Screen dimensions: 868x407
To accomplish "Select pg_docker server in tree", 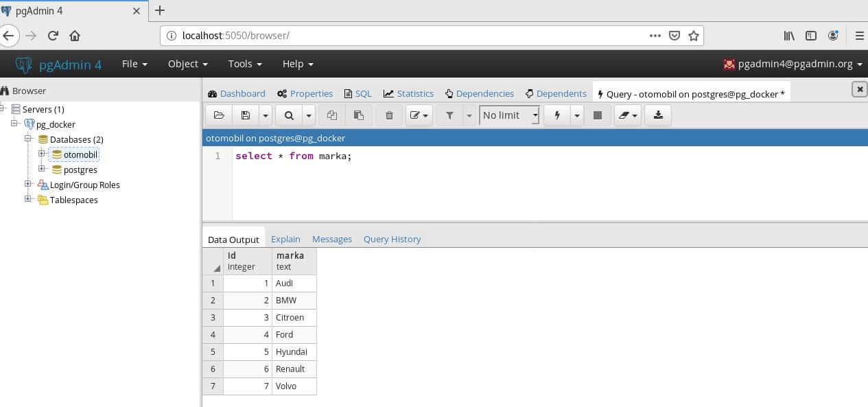I will tap(56, 124).
